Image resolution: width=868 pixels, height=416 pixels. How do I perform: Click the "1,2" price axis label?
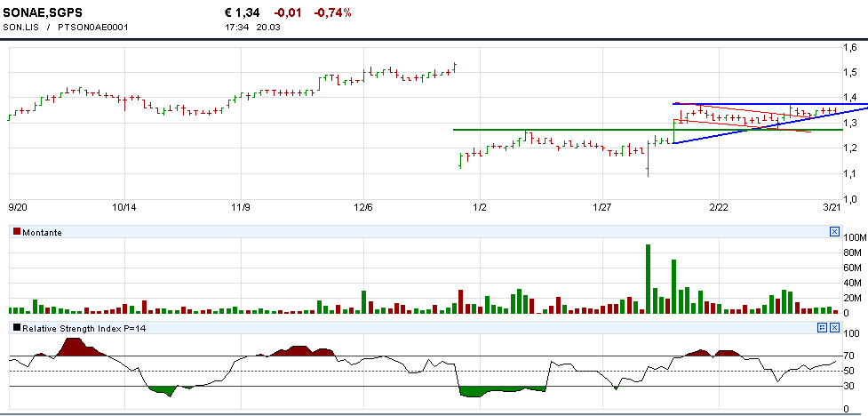tap(849, 148)
